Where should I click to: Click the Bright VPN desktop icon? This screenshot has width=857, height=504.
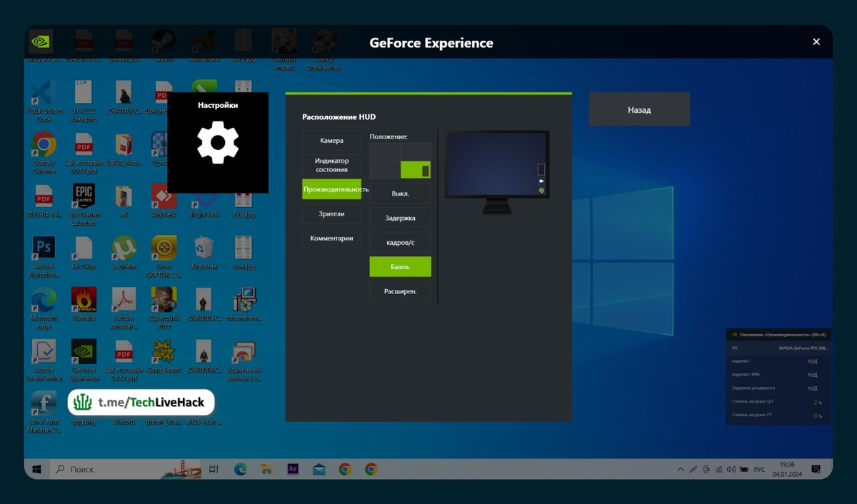[x=203, y=200]
